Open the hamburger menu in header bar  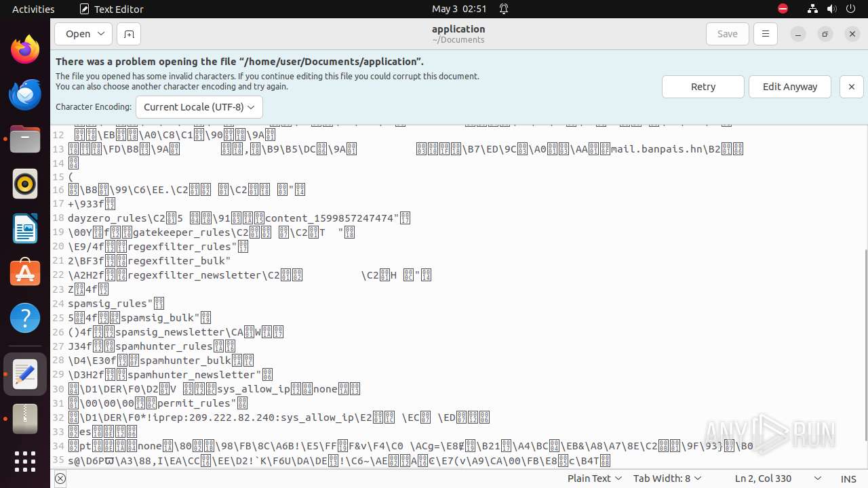(766, 34)
